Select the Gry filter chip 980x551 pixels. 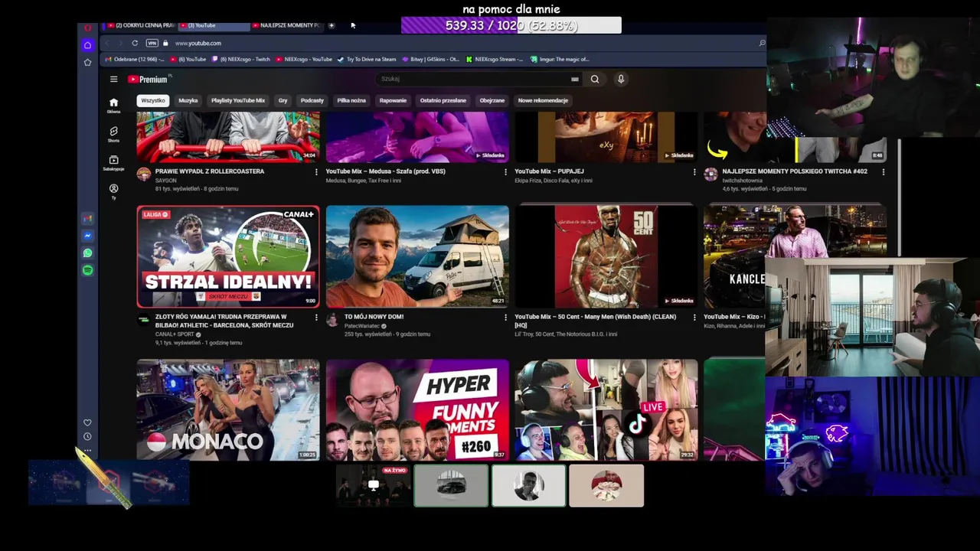(283, 100)
